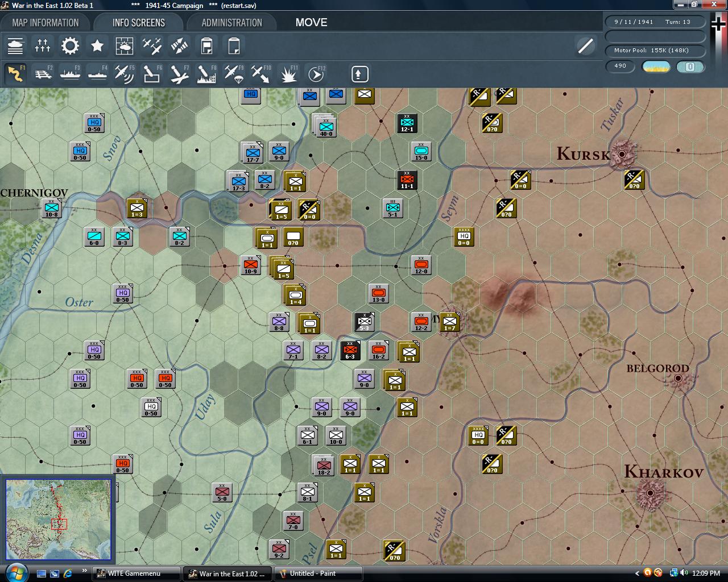
Task: Select the Soviet HQ near Seym river
Action: [x=464, y=236]
